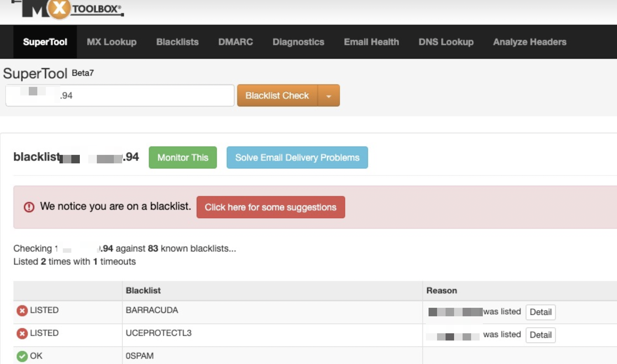
Task: Click here for some suggestions button
Action: coord(271,207)
